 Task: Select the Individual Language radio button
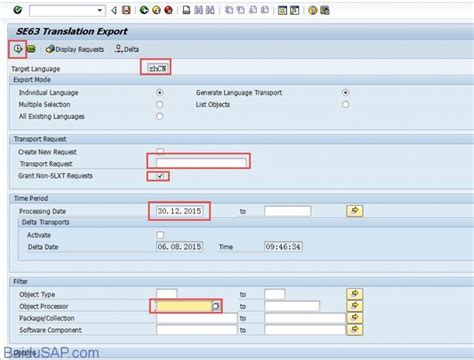tap(160, 92)
